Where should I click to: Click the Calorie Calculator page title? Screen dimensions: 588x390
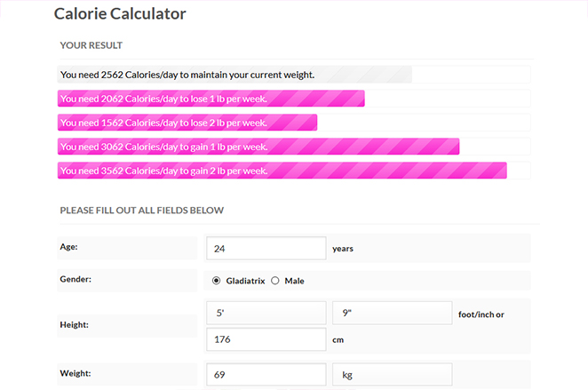(x=120, y=14)
